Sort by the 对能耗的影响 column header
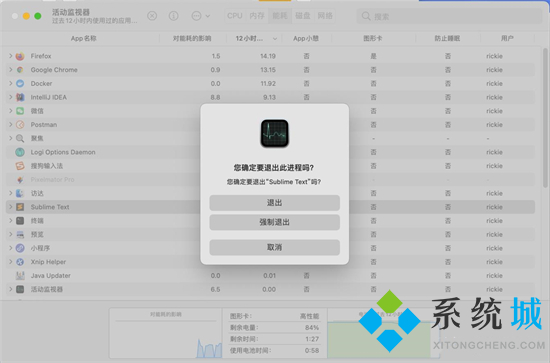Viewport: 550px width, 363px height. (x=192, y=38)
